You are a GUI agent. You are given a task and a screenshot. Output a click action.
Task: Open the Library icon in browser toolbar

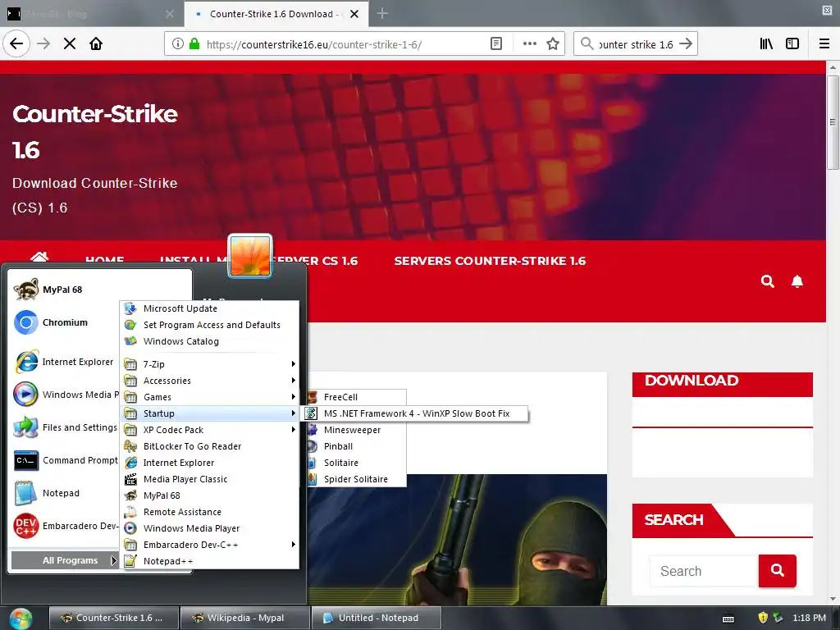click(766, 44)
